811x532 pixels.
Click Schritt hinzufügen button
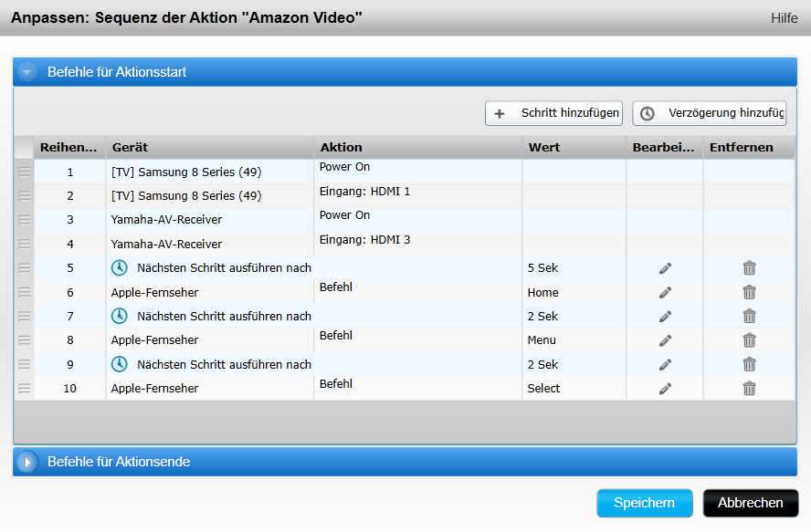(x=553, y=113)
